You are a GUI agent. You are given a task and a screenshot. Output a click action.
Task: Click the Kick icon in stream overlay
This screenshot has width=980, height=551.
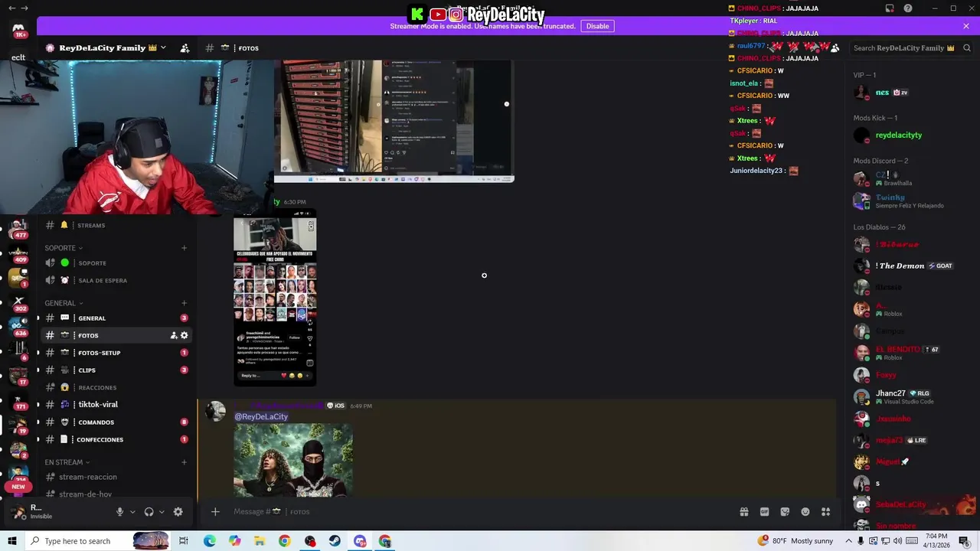tap(417, 14)
